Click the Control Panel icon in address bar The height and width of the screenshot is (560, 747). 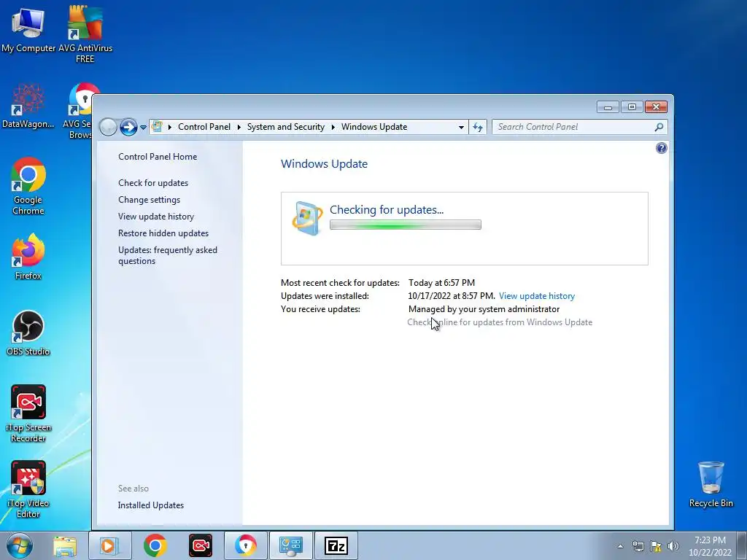pos(157,127)
